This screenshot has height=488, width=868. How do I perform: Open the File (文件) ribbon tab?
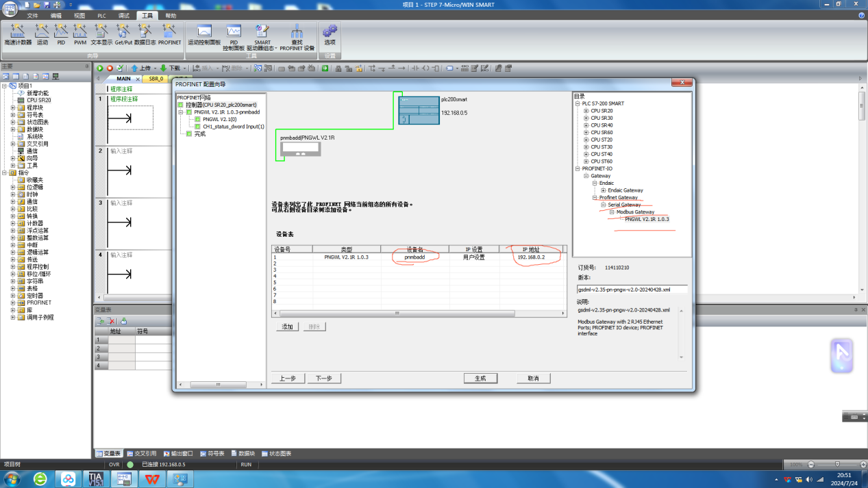pos(32,15)
